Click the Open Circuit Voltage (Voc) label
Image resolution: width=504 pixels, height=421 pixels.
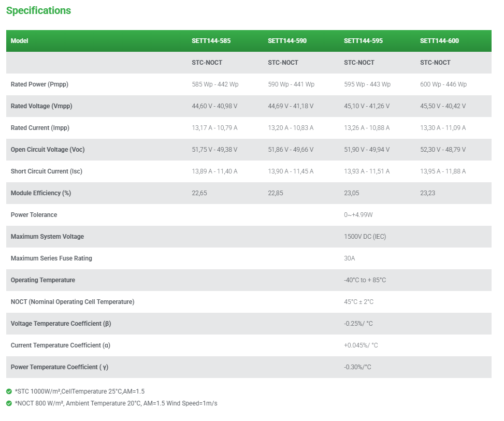(48, 150)
